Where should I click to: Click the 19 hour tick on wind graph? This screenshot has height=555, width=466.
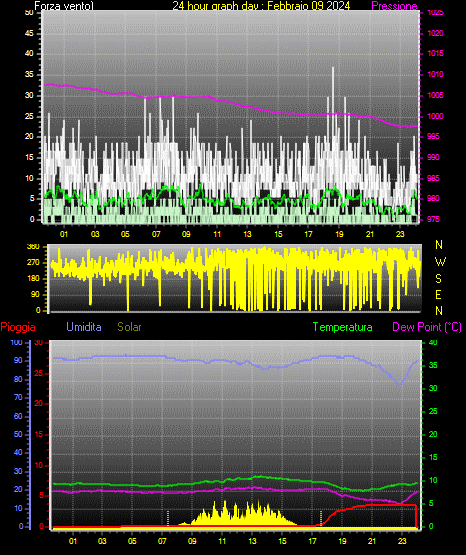click(339, 234)
